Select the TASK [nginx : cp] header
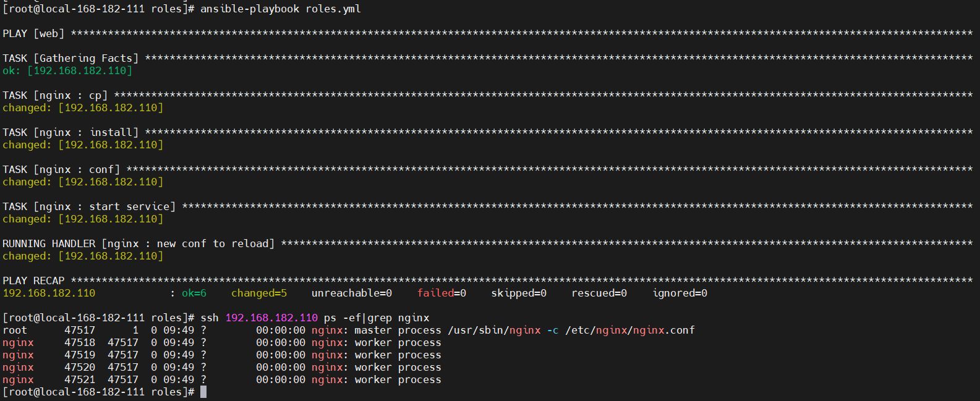This screenshot has height=401, width=980. tap(55, 95)
